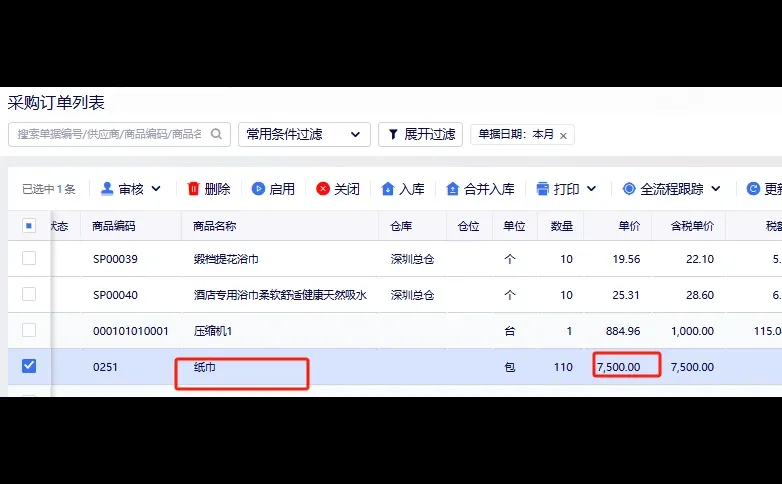782x484 pixels.
Task: Open the 常用条件过滤 dropdown
Action: click(x=304, y=134)
